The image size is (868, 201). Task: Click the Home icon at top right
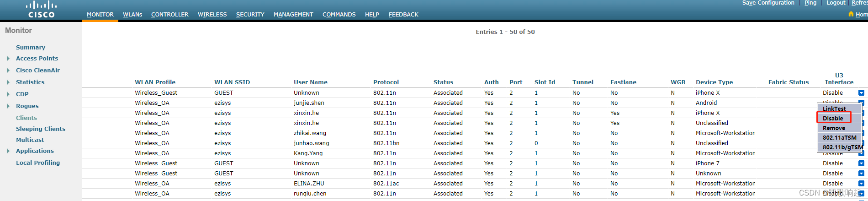[851, 14]
